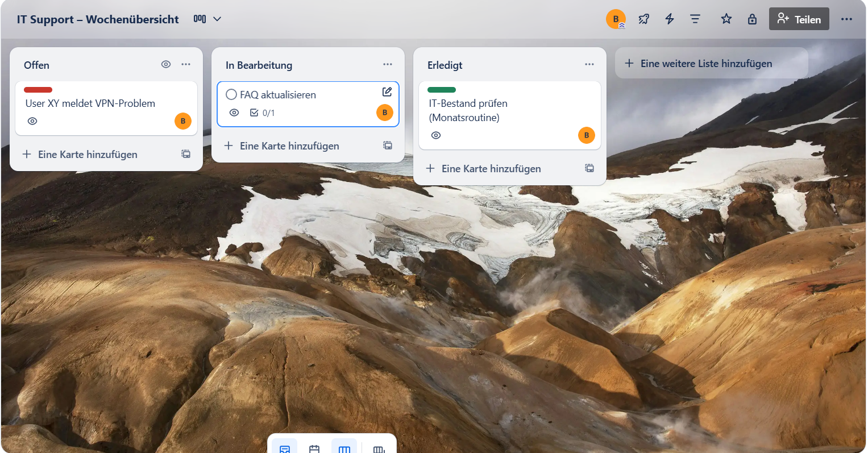Viewport: 868px width, 453px height.
Task: Create card from template in the Offen list
Action: click(186, 154)
